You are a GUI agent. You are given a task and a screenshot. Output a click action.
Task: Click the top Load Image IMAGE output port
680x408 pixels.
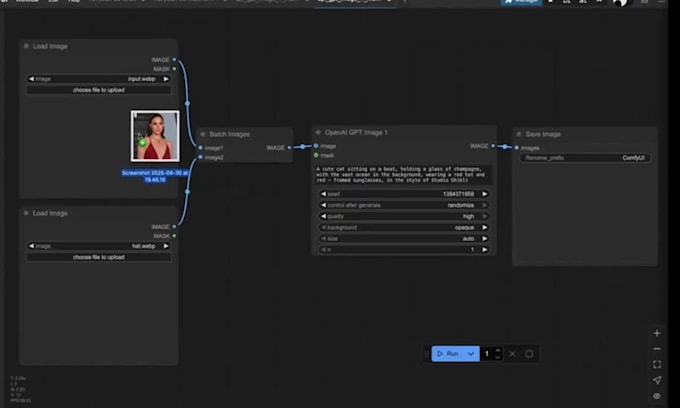pyautogui.click(x=174, y=59)
